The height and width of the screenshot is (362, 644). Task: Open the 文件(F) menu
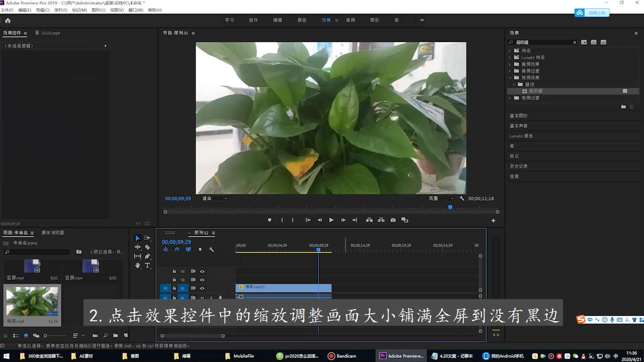(7, 10)
